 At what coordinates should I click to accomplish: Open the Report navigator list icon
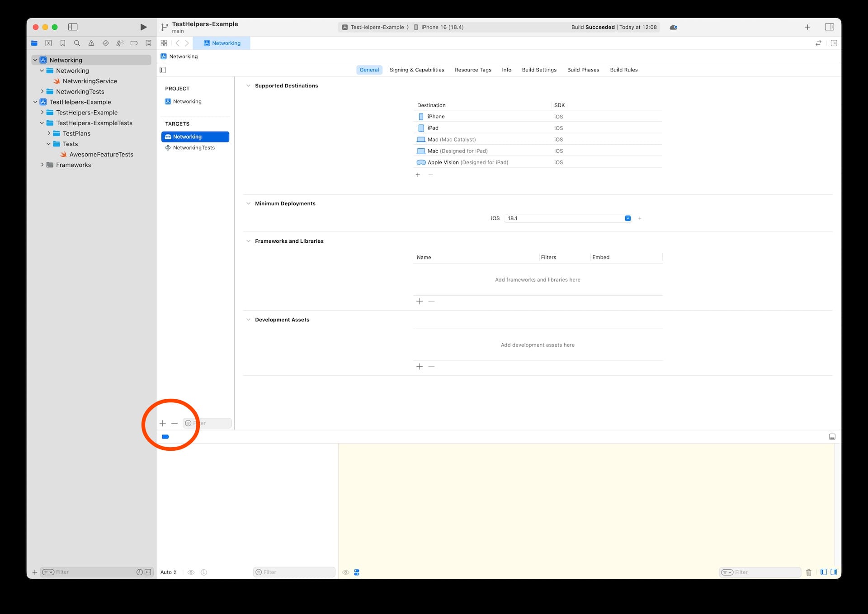click(148, 43)
